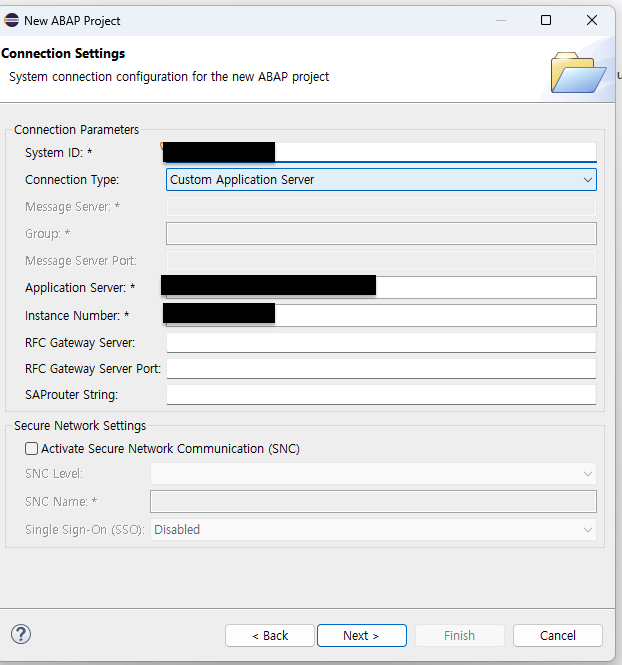This screenshot has width=622, height=665.
Task: Cancel the New ABAP Project wizard
Action: tap(558, 635)
